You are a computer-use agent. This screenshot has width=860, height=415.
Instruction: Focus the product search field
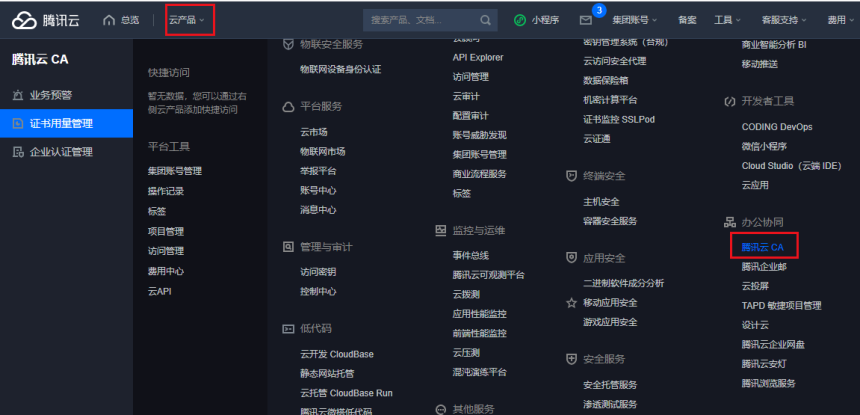431,20
